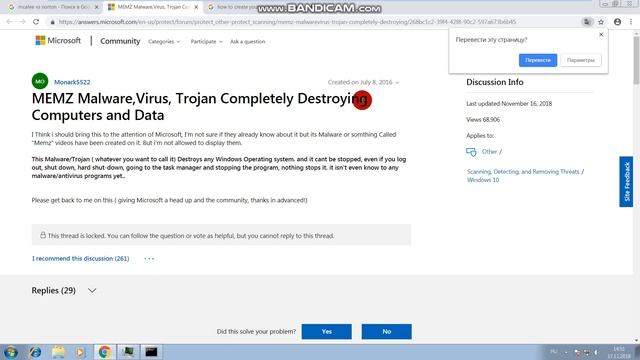640x360 pixels.
Task: Open the Windows 10 link
Action: pos(483,180)
